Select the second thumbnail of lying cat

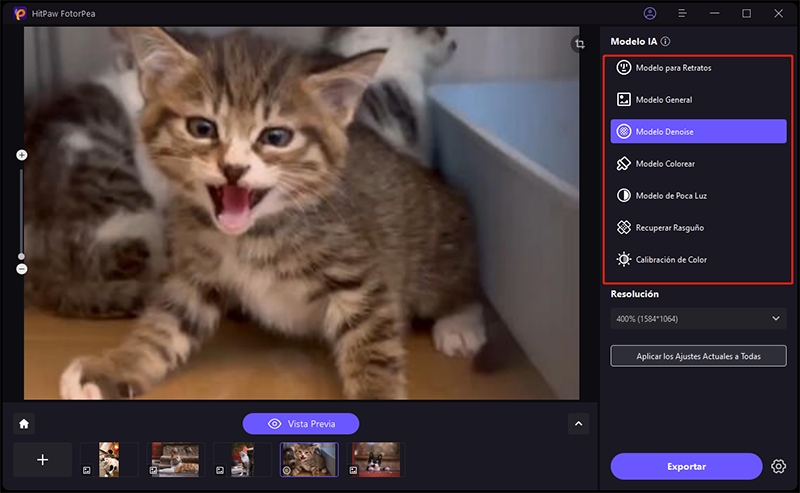coord(176,460)
